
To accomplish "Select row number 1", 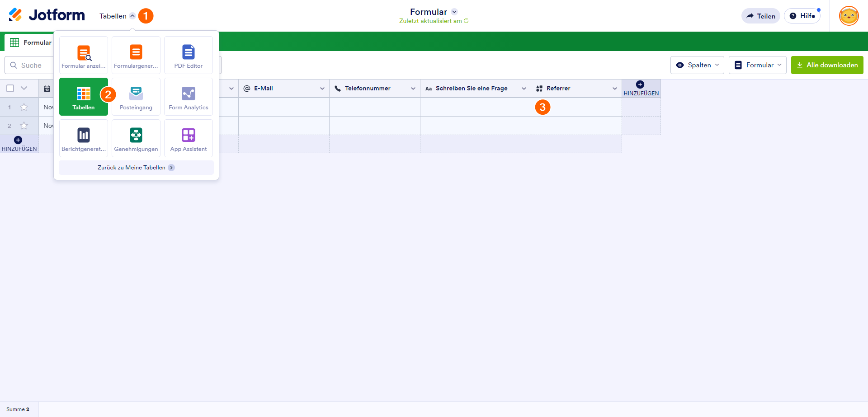I will (9, 107).
